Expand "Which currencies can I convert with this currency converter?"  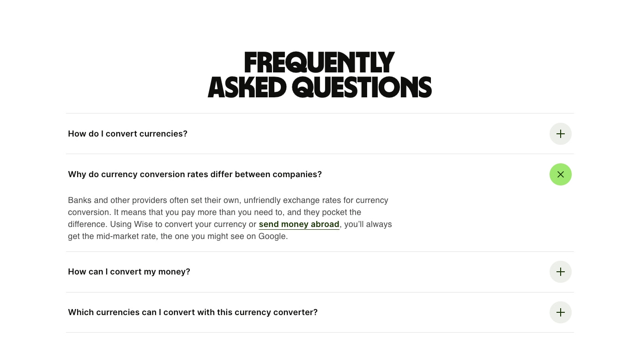[x=320, y=312]
